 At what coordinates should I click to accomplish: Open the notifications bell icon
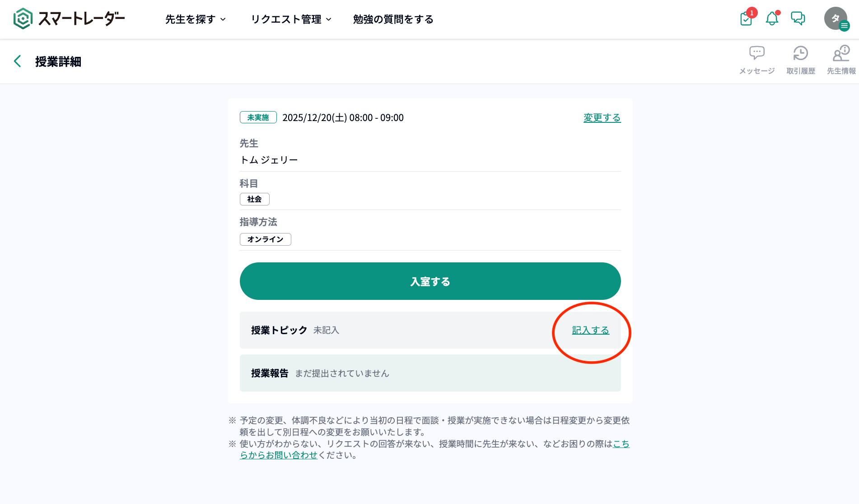[x=772, y=19]
